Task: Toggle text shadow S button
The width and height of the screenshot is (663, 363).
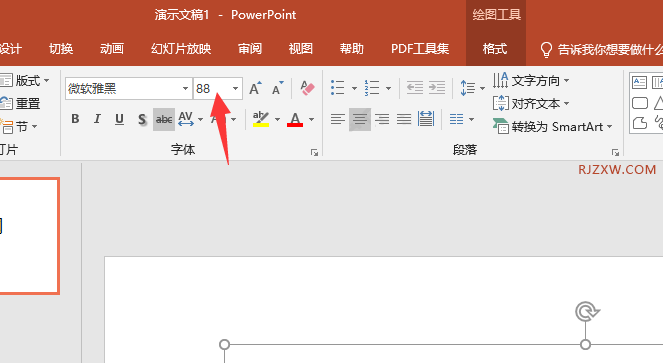Action: [x=142, y=119]
